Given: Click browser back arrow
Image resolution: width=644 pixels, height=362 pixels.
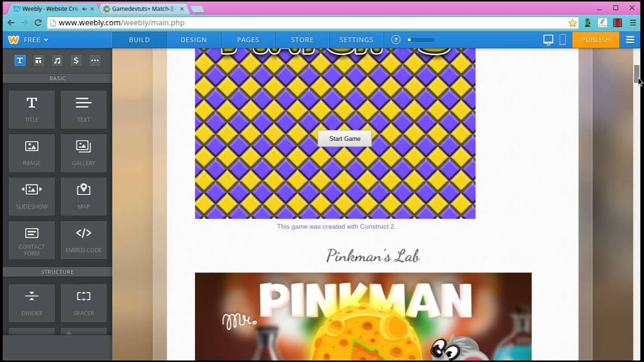Looking at the screenshot, I should click(11, 23).
